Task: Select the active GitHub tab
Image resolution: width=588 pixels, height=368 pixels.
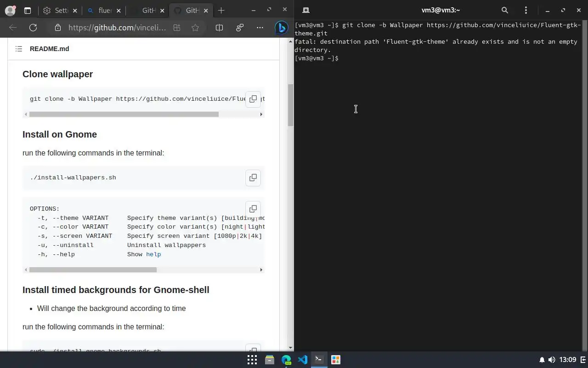Action: click(x=192, y=10)
